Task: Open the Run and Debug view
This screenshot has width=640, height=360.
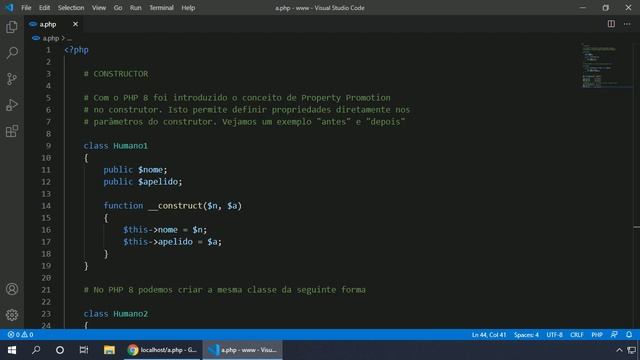Action: 12,105
